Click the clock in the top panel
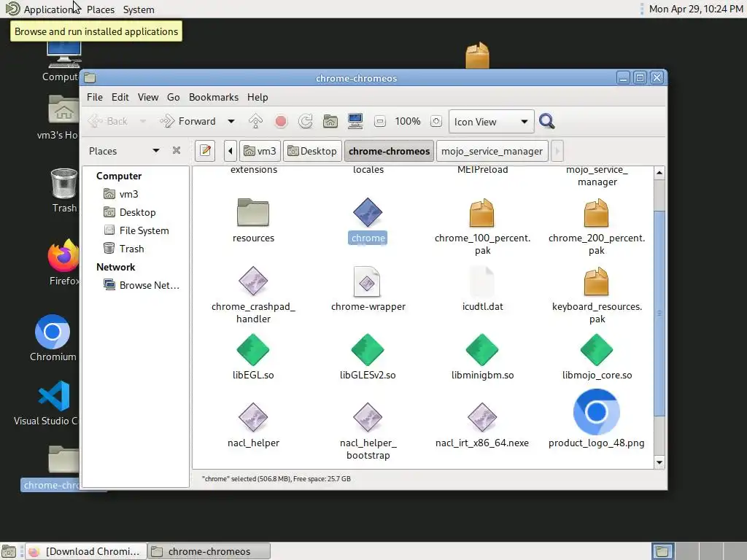The width and height of the screenshot is (747, 560). point(696,9)
